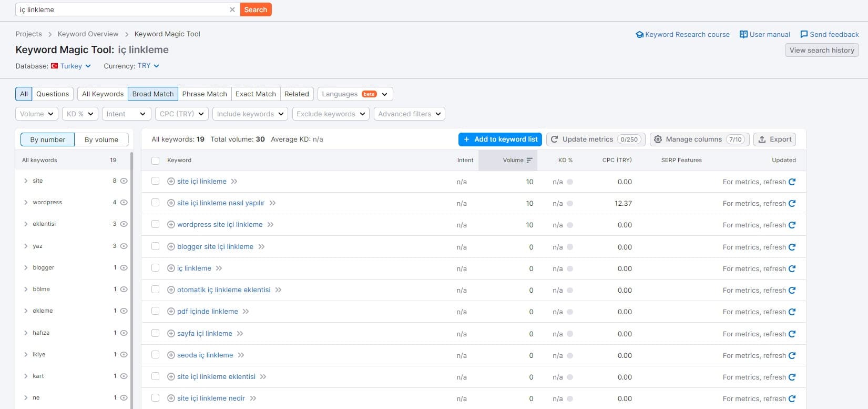Check the box for pdf içinde linkleme
The width and height of the screenshot is (868, 409).
[155, 311]
